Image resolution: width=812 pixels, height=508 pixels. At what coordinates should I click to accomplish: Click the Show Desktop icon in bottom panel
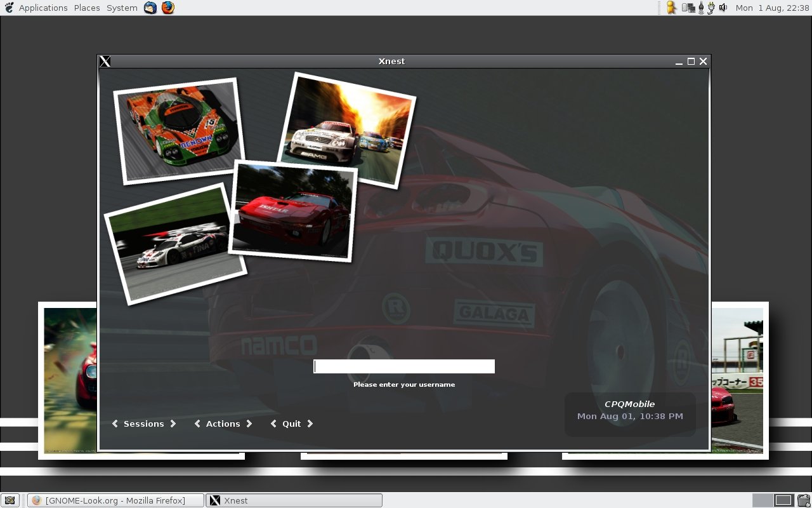(x=10, y=500)
